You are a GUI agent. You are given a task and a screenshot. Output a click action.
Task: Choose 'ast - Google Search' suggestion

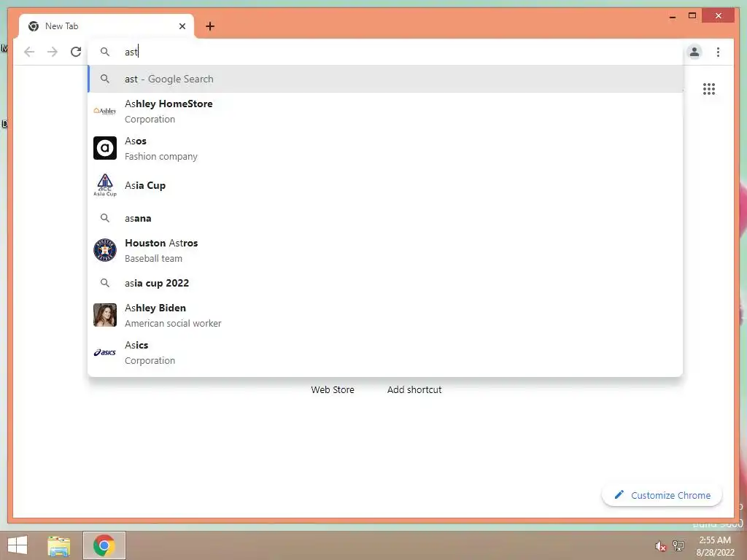385,79
